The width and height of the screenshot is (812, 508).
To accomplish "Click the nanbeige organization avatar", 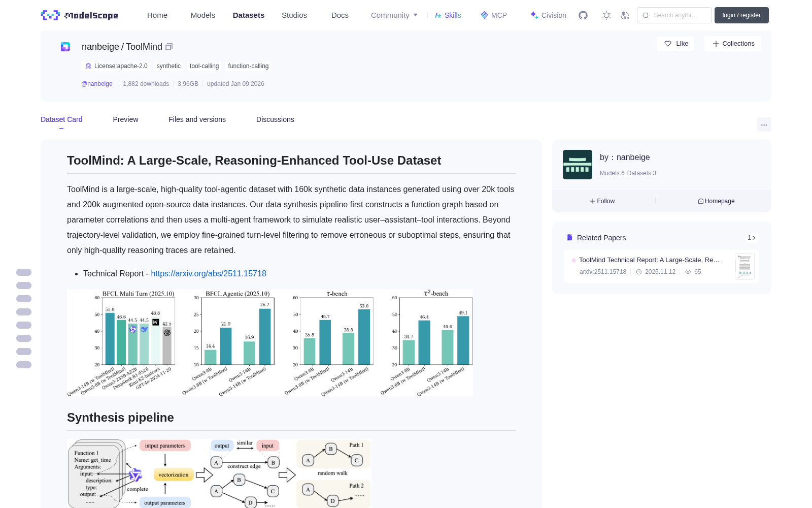I will pyautogui.click(x=578, y=165).
